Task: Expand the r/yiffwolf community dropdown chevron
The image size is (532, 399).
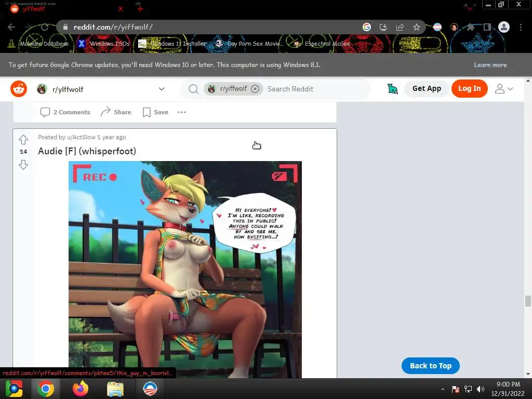Action: 162,89
